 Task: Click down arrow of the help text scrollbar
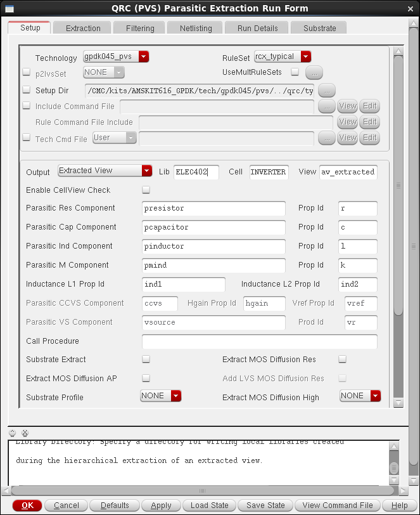pos(394,480)
